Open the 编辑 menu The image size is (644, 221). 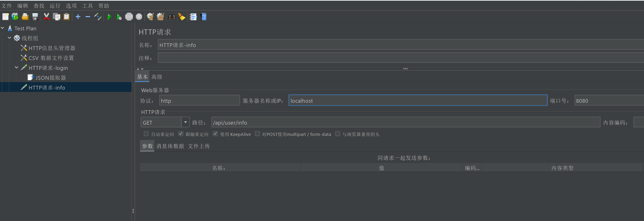23,5
